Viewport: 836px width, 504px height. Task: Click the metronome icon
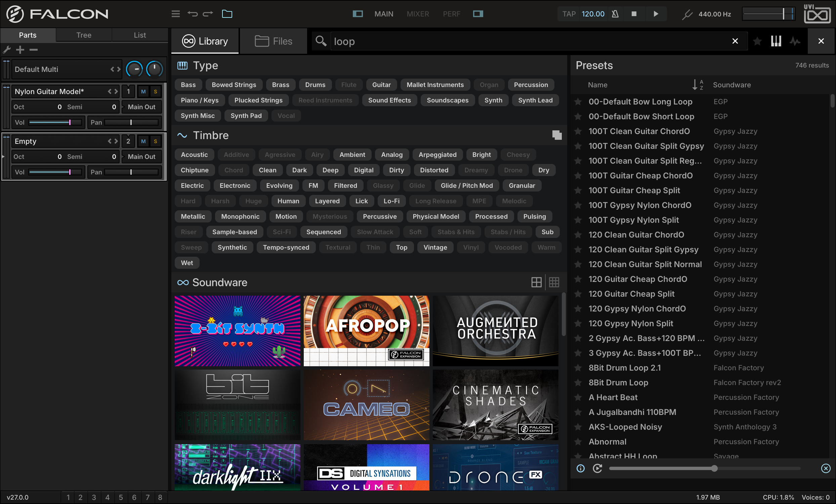[615, 14]
